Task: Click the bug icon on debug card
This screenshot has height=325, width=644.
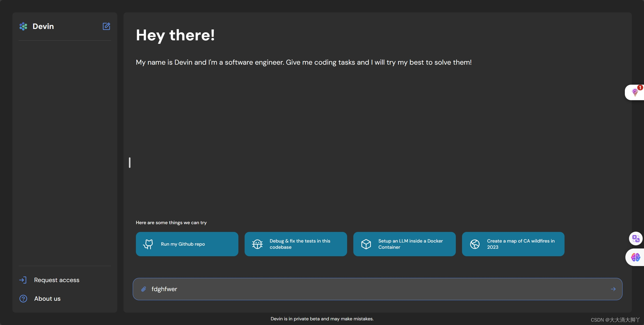Action: (x=257, y=244)
